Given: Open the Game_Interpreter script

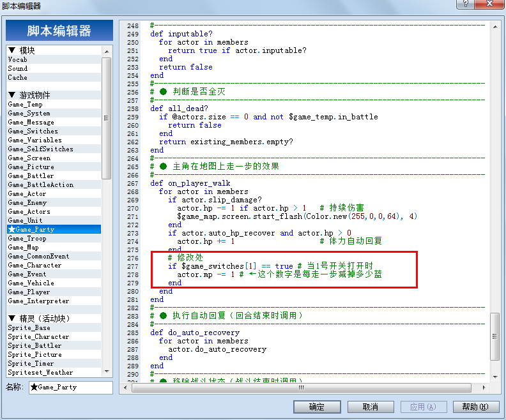Looking at the screenshot, I should 54,301.
